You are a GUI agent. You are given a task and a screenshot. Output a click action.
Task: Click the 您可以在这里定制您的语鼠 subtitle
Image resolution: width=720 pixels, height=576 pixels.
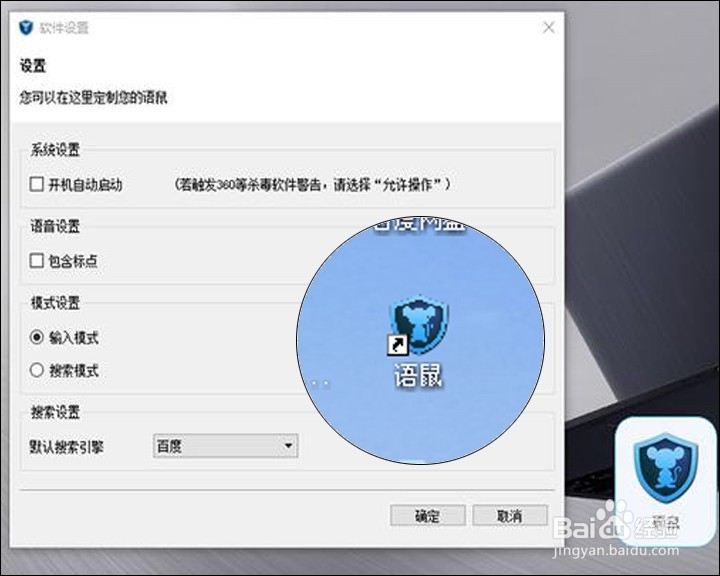pyautogui.click(x=94, y=97)
